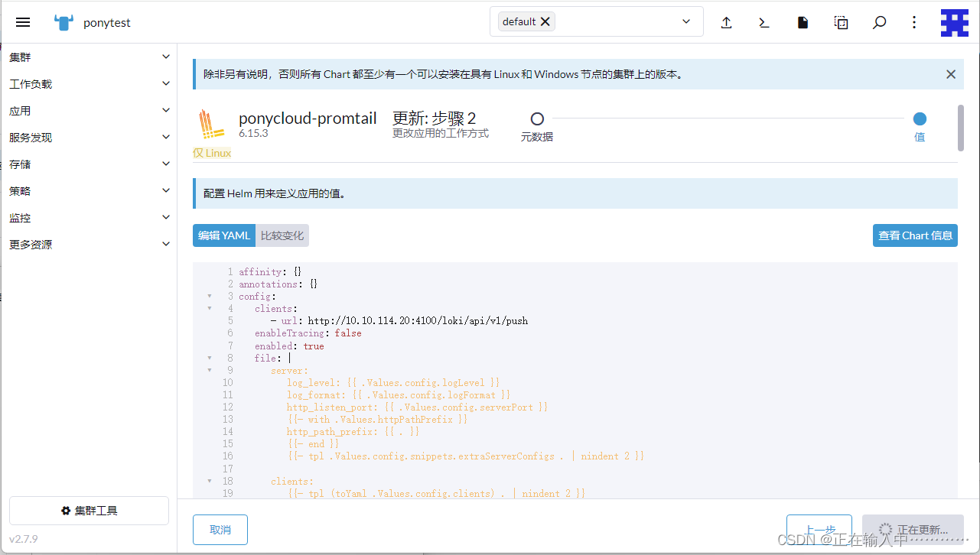Open the three-dot more options menu
Image resolution: width=980 pixels, height=555 pixels.
pos(914,22)
